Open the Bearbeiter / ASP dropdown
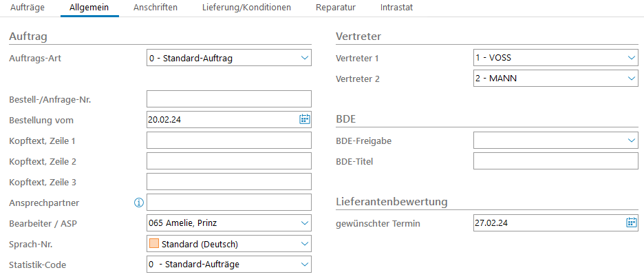 [x=305, y=223]
